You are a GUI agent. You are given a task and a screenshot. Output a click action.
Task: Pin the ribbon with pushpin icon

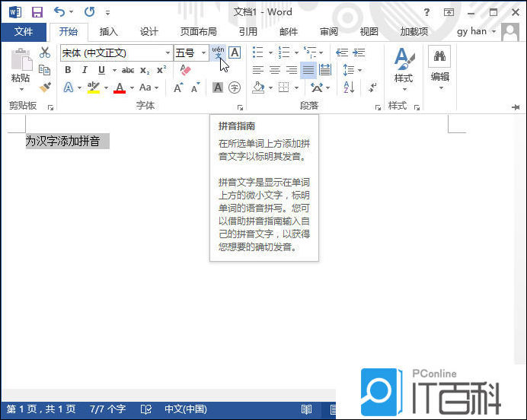[x=516, y=107]
